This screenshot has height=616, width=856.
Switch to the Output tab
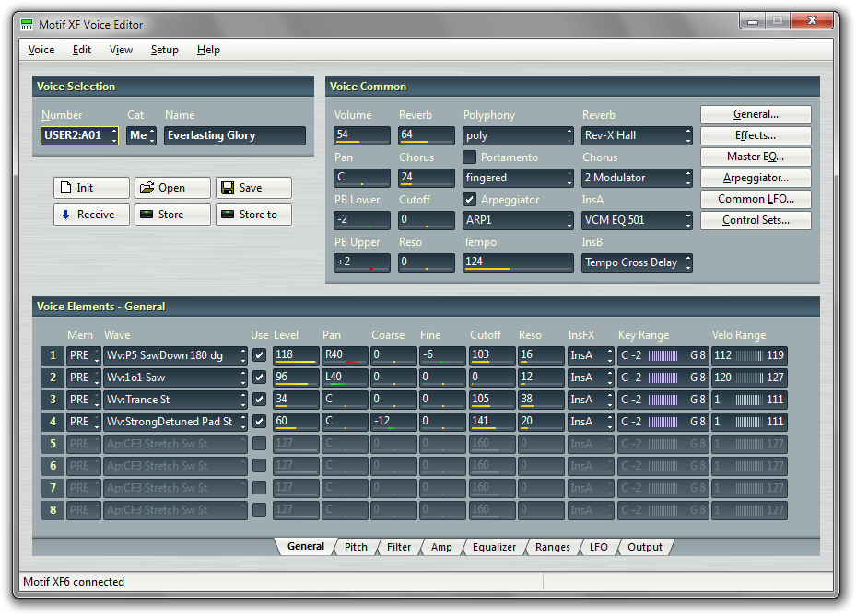tap(645, 547)
